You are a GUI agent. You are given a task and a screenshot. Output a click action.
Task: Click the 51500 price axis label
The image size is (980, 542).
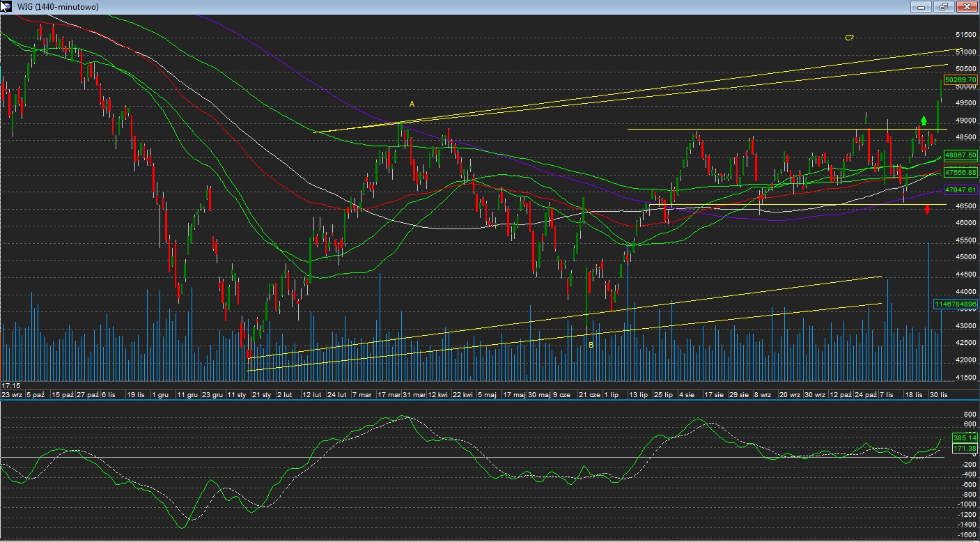pyautogui.click(x=966, y=34)
